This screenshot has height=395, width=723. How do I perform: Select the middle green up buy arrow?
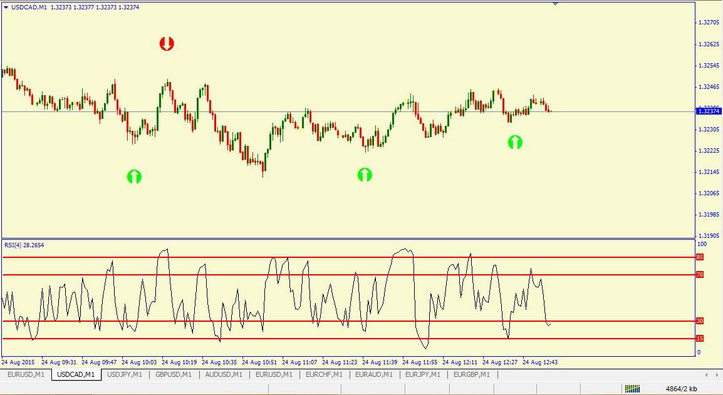[365, 175]
